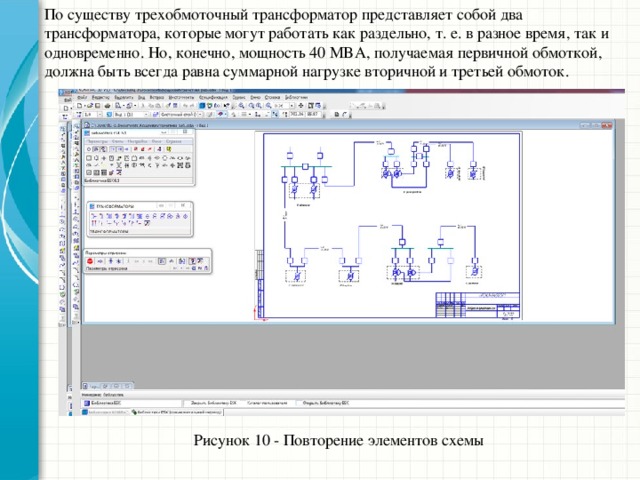Open Справка menu in library panel
The width and height of the screenshot is (640, 480).
174,142
